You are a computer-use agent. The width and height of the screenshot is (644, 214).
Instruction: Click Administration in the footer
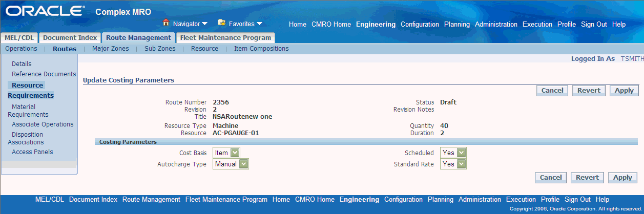pyautogui.click(x=480, y=200)
